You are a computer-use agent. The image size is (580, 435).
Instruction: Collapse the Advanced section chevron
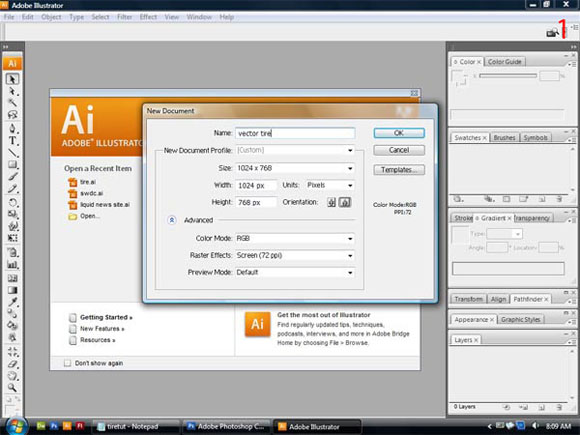tap(172, 220)
